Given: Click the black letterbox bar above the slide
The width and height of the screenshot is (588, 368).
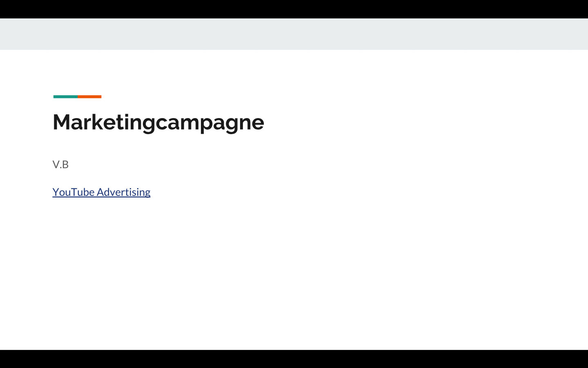Looking at the screenshot, I should [294, 9].
